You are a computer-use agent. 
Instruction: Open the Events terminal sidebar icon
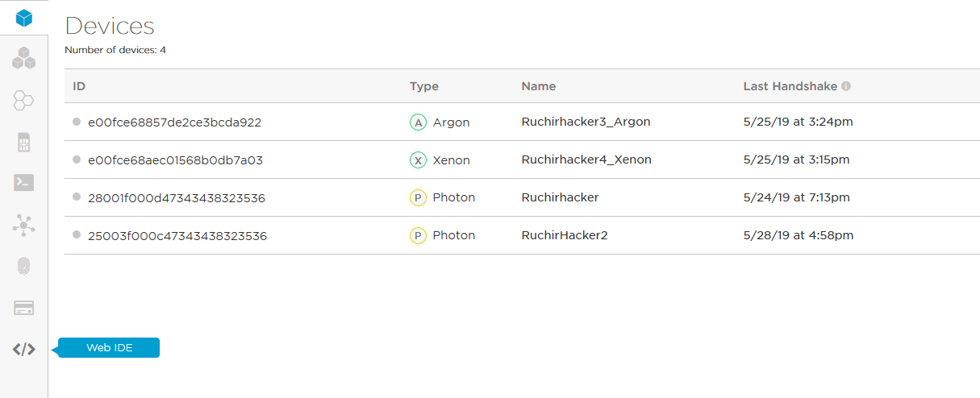[x=24, y=183]
